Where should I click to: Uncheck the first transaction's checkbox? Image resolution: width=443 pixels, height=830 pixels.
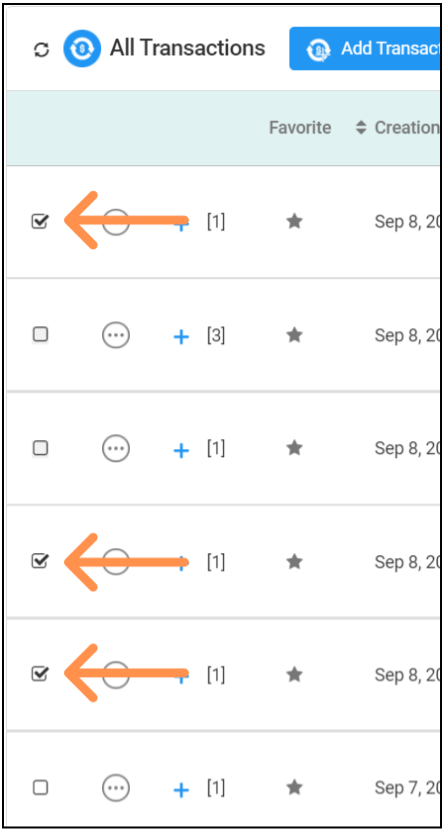(40, 221)
